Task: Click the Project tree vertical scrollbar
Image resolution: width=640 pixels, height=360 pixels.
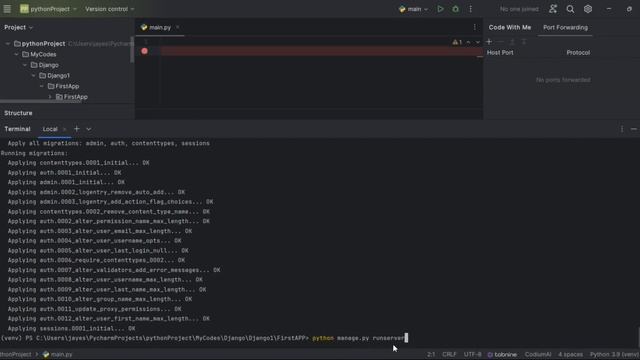Action: pyautogui.click(x=132, y=50)
